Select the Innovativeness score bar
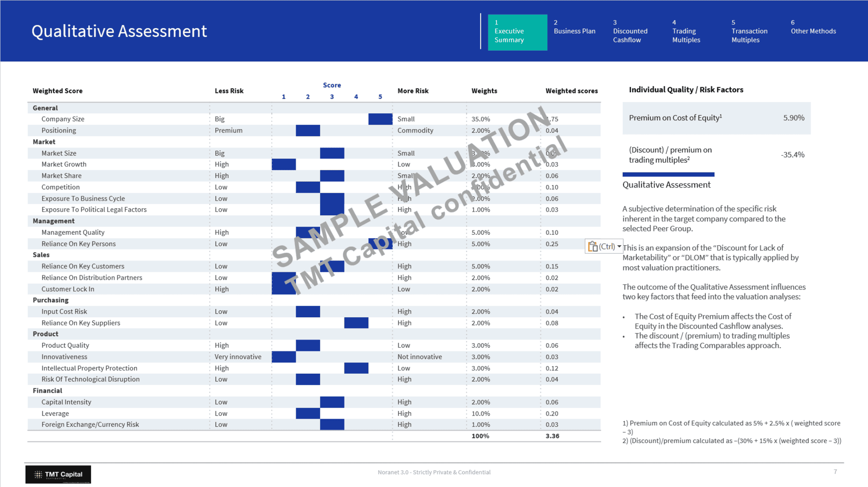 coord(284,357)
